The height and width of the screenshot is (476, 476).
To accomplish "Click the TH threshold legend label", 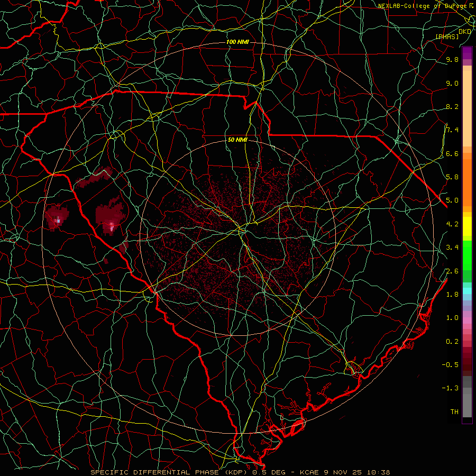I will click(454, 412).
